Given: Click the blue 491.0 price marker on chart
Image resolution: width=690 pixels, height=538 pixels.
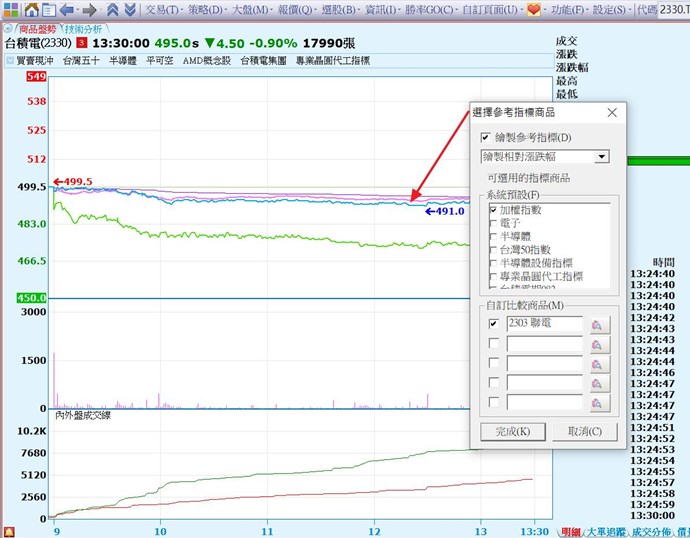Looking at the screenshot, I should (x=445, y=211).
